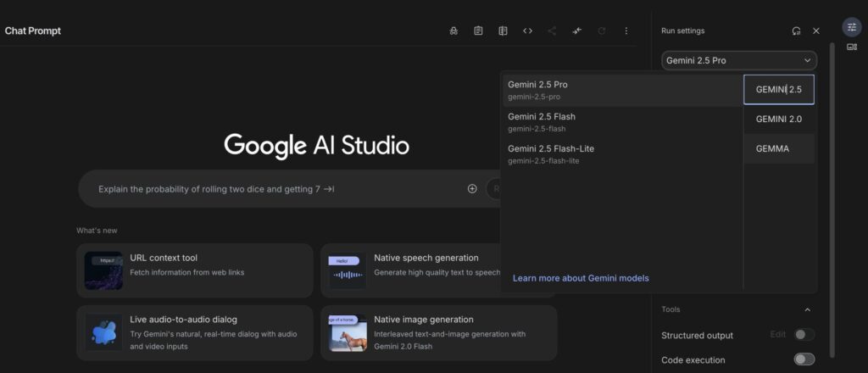The height and width of the screenshot is (373, 868).
Task: Select Gemini 2.5 Flash-Lite model option
Action: click(x=622, y=154)
